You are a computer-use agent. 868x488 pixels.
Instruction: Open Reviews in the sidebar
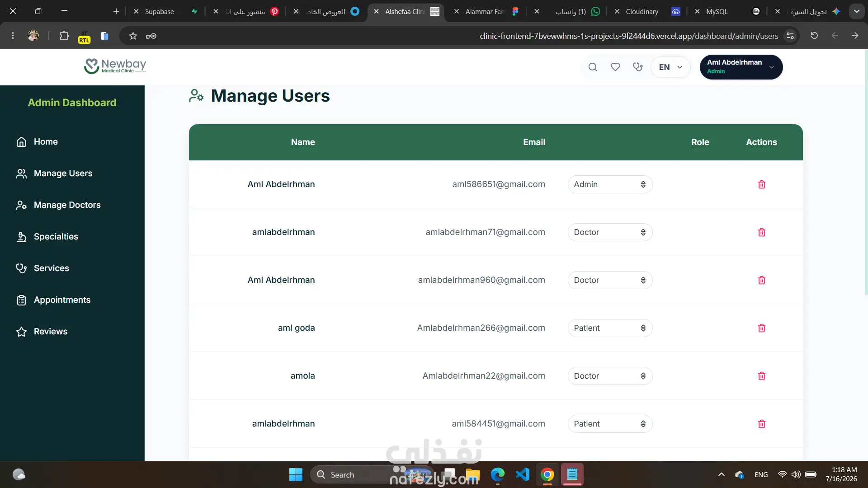(42, 332)
